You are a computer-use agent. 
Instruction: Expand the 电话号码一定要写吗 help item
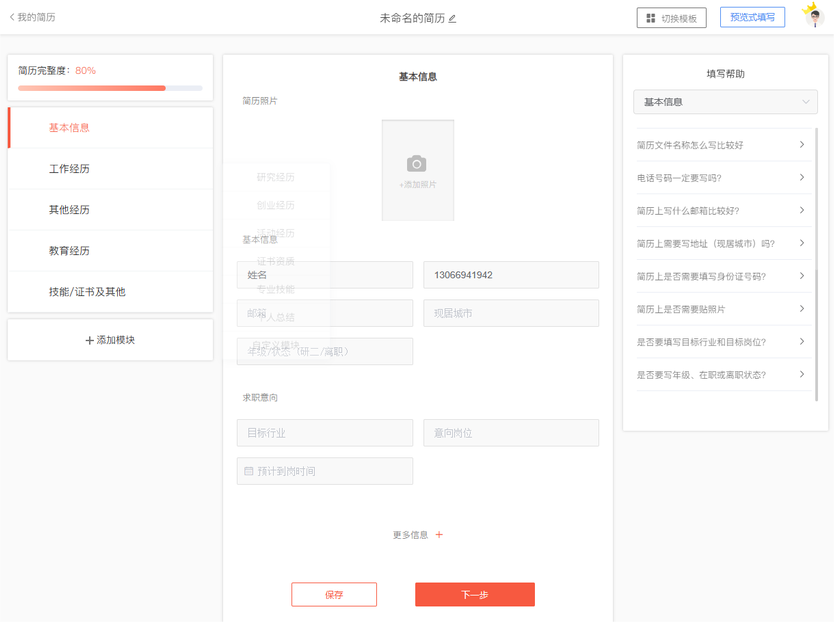[x=723, y=178]
